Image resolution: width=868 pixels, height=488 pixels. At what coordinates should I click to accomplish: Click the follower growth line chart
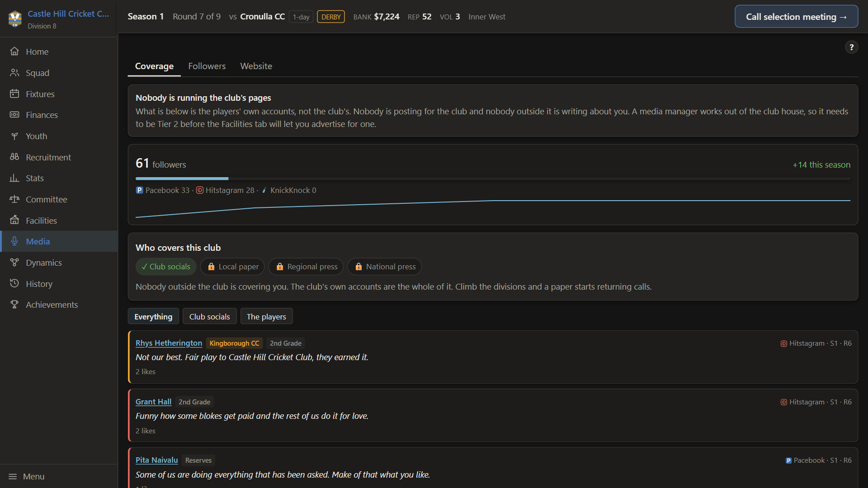(493, 209)
